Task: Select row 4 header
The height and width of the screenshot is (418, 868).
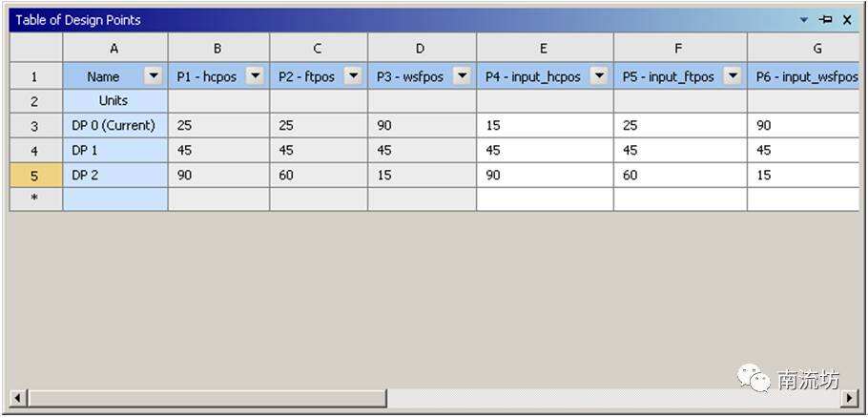Action: pyautogui.click(x=36, y=151)
